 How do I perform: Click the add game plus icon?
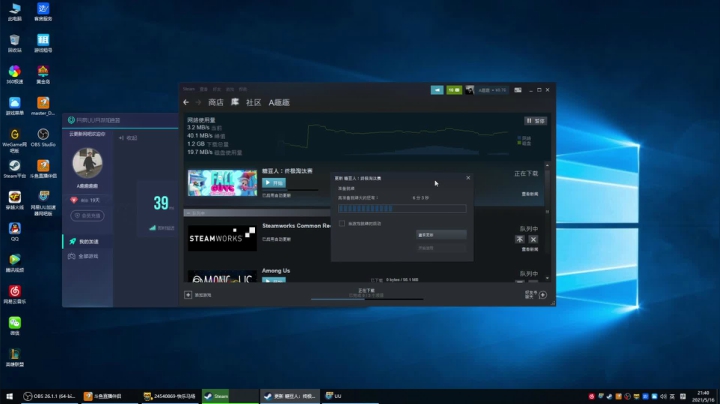click(x=188, y=295)
